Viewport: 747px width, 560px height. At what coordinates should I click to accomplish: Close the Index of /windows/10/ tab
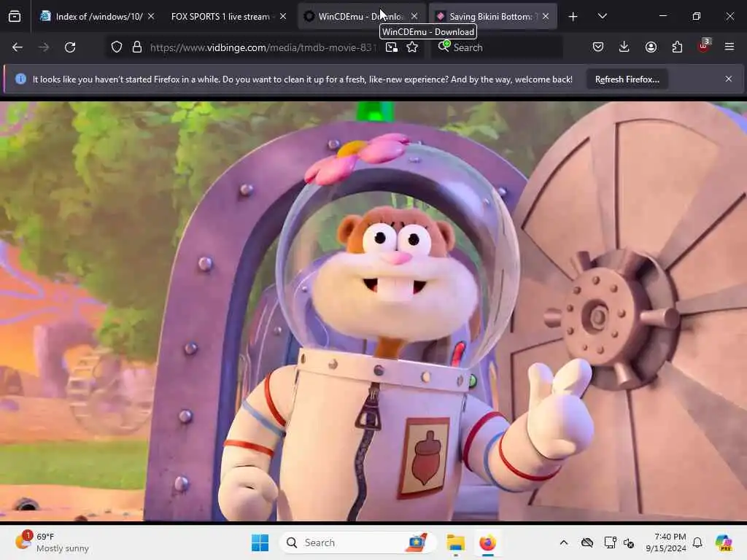[x=151, y=16]
